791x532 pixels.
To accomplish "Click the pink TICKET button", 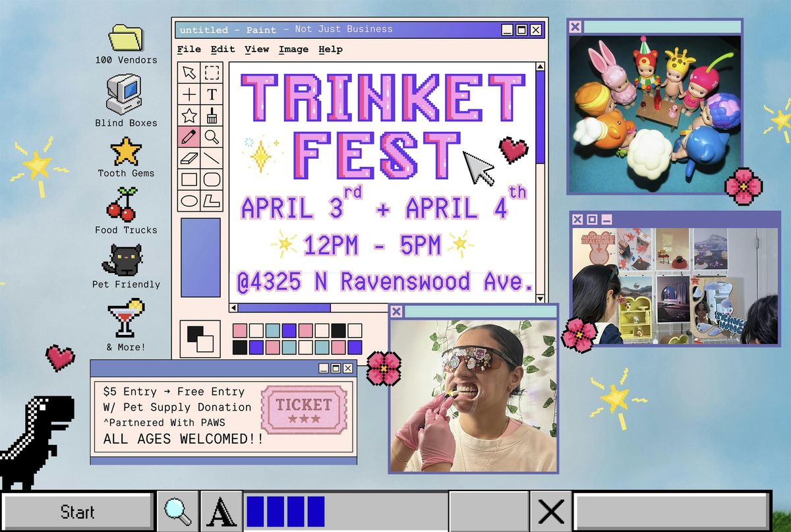I will (x=304, y=409).
